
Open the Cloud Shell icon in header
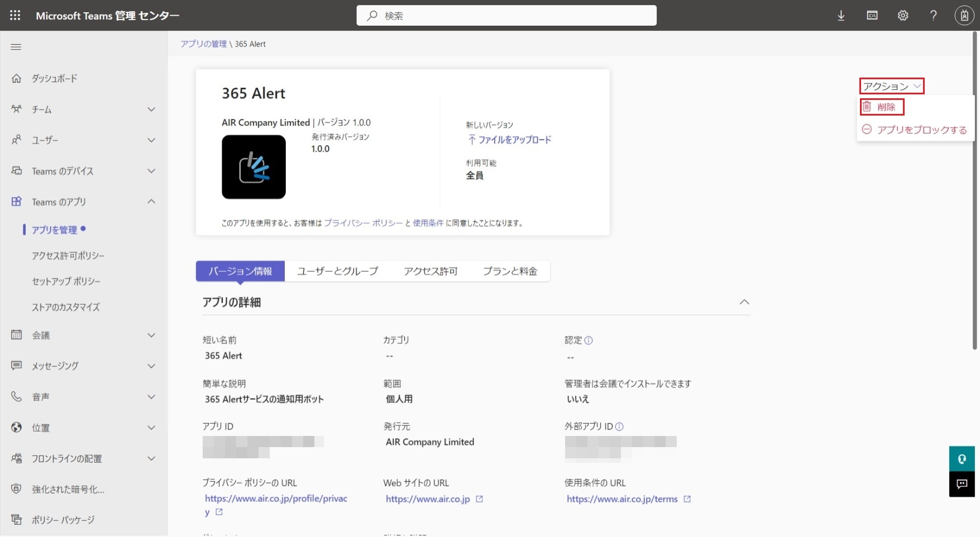[872, 16]
